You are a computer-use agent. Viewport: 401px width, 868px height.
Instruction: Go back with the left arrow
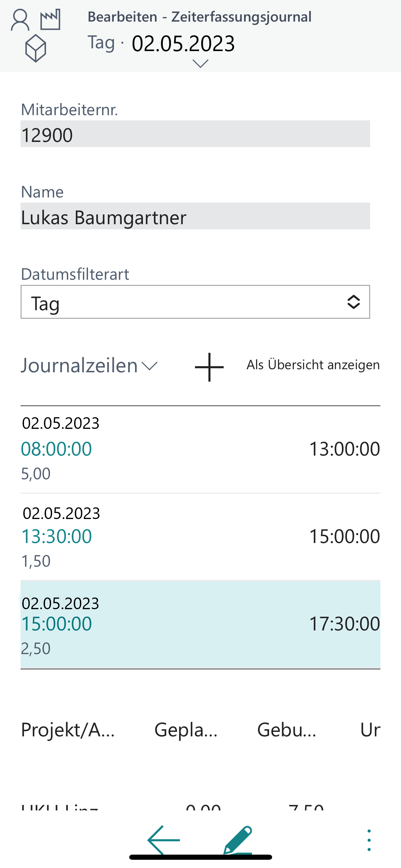164,840
